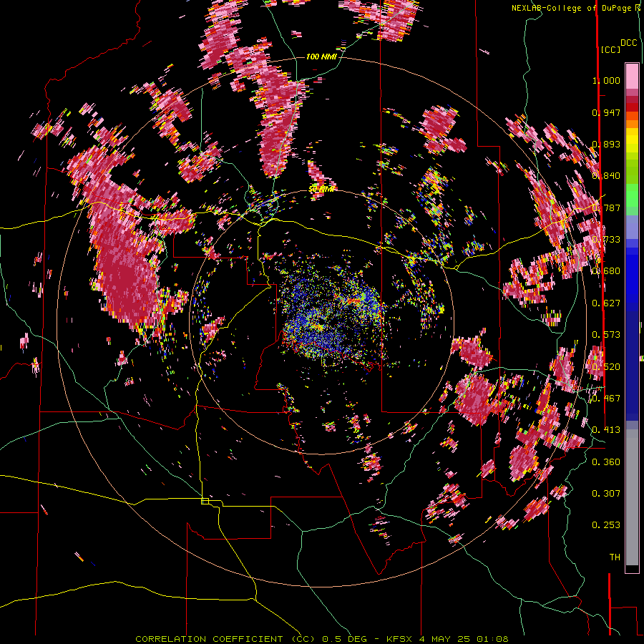The image size is (644, 644).
Task: Click the Correlation Coefficient caption at the bottom
Action: pos(322,639)
